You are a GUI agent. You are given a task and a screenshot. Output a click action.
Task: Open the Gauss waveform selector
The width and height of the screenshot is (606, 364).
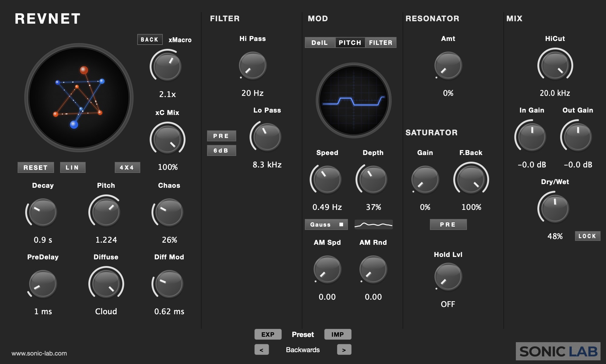326,224
